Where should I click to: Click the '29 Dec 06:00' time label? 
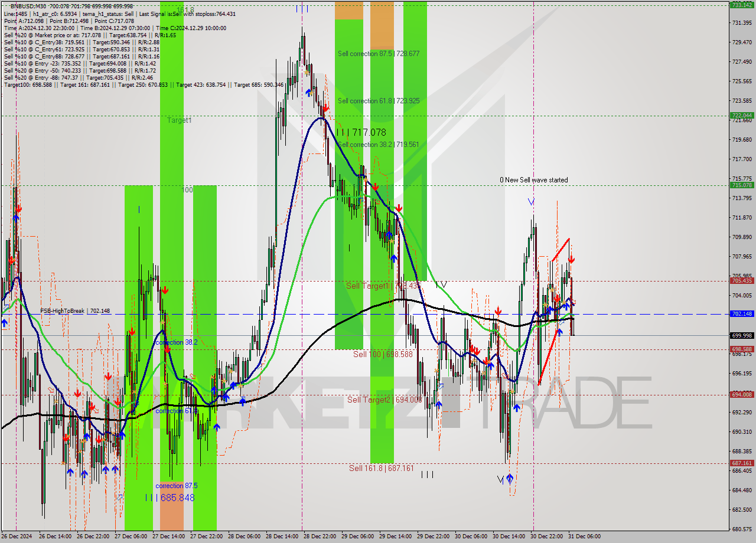click(359, 537)
